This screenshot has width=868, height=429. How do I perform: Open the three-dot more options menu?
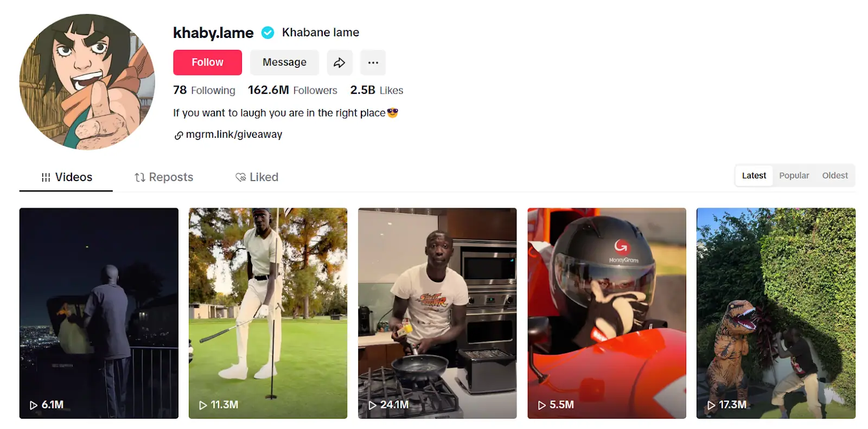(x=373, y=62)
